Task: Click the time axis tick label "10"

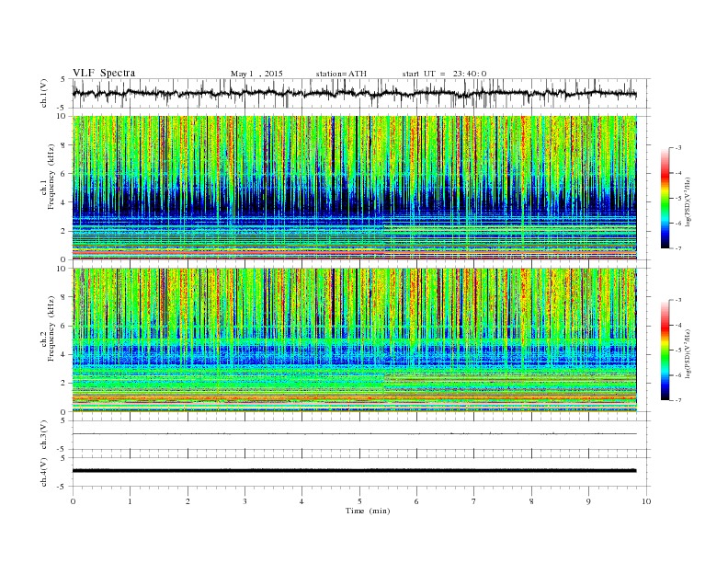Action: coord(646,501)
